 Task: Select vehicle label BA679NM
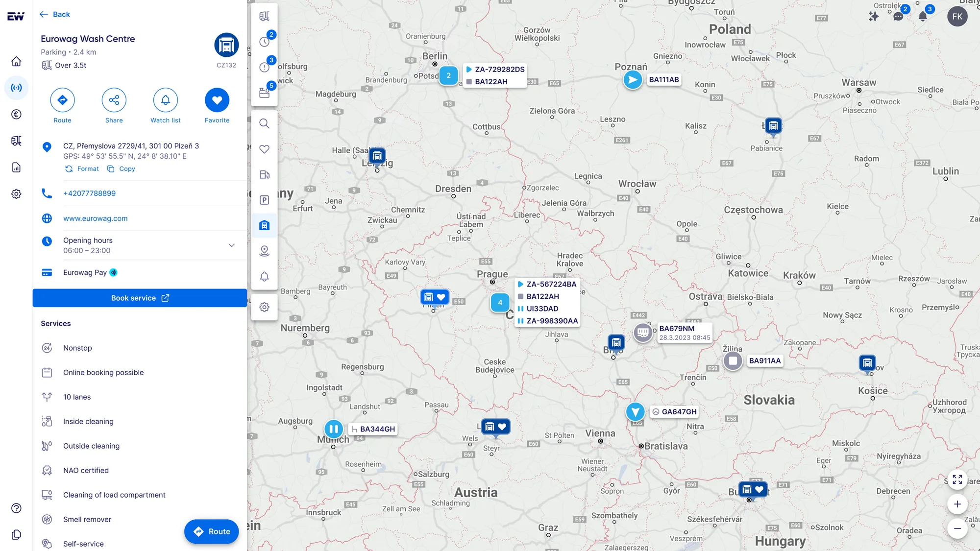(x=685, y=333)
